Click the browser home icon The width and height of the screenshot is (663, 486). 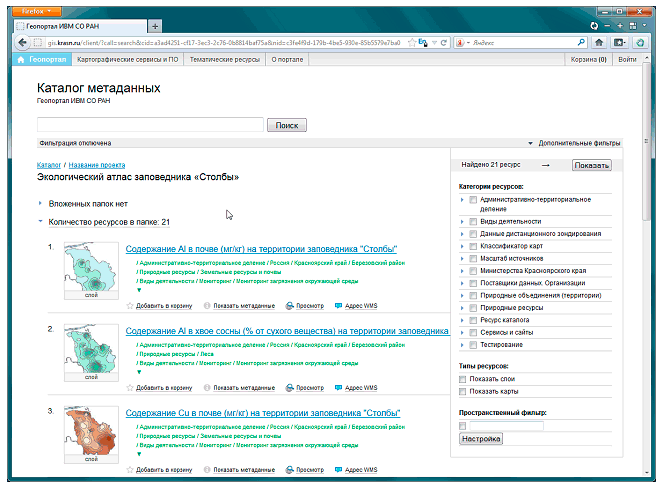pyautogui.click(x=598, y=43)
